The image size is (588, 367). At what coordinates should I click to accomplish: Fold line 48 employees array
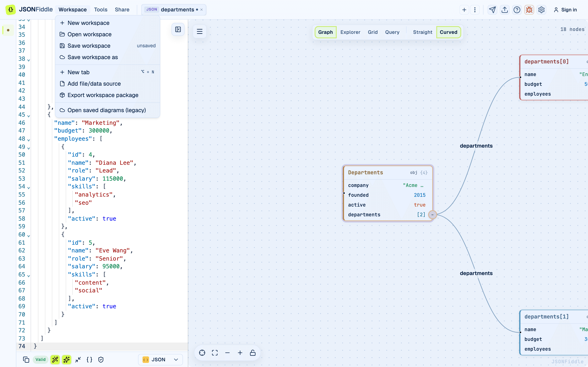tap(29, 140)
